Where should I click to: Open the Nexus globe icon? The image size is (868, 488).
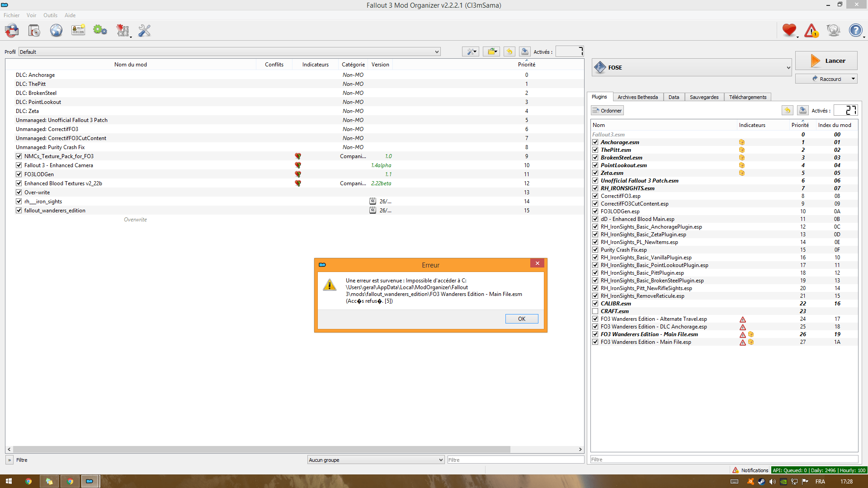[x=56, y=31]
